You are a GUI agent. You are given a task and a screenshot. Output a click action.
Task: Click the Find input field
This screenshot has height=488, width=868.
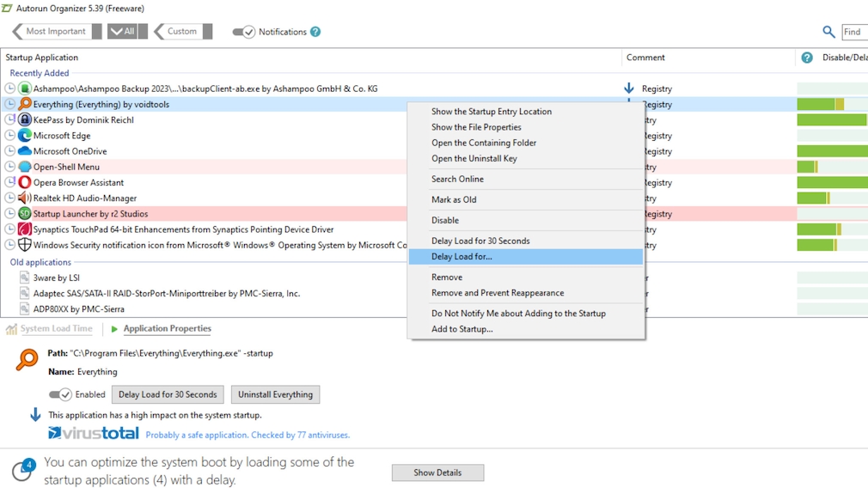click(x=855, y=32)
